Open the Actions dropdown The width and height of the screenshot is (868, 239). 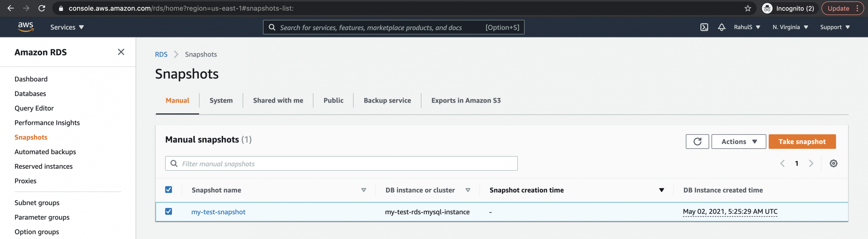click(738, 141)
